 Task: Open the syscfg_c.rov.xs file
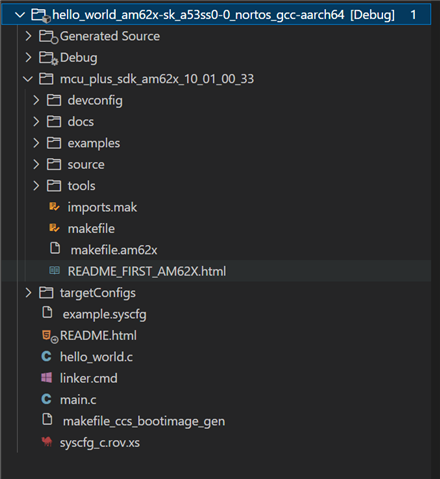(100, 443)
